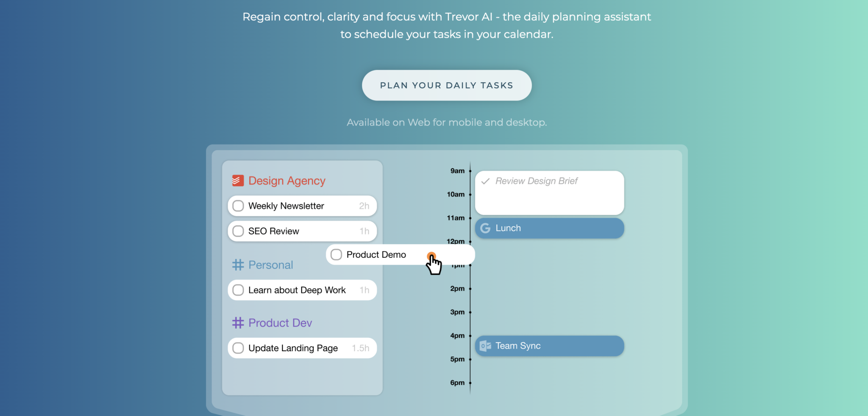
Task: Tick the Update Landing Page task circle
Action: pyautogui.click(x=238, y=348)
